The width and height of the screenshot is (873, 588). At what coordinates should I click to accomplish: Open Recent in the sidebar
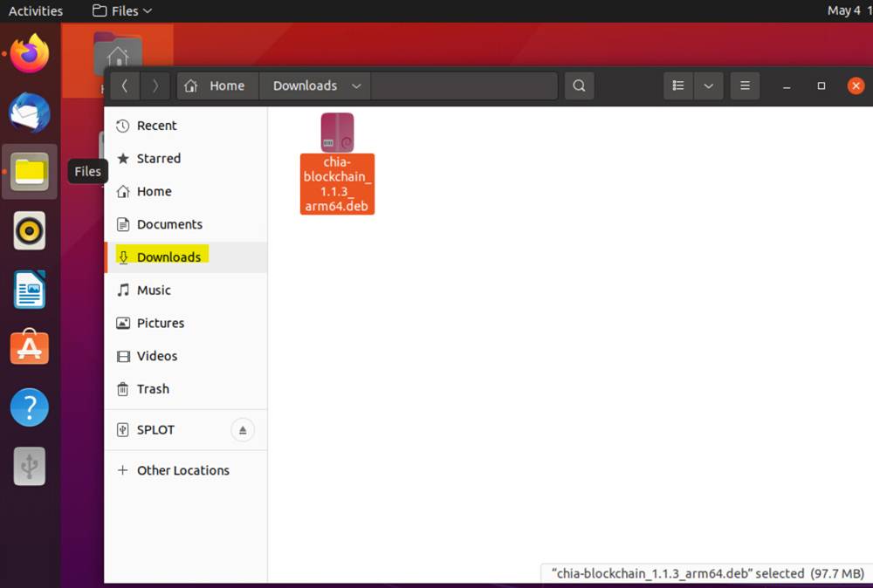pyautogui.click(x=156, y=126)
